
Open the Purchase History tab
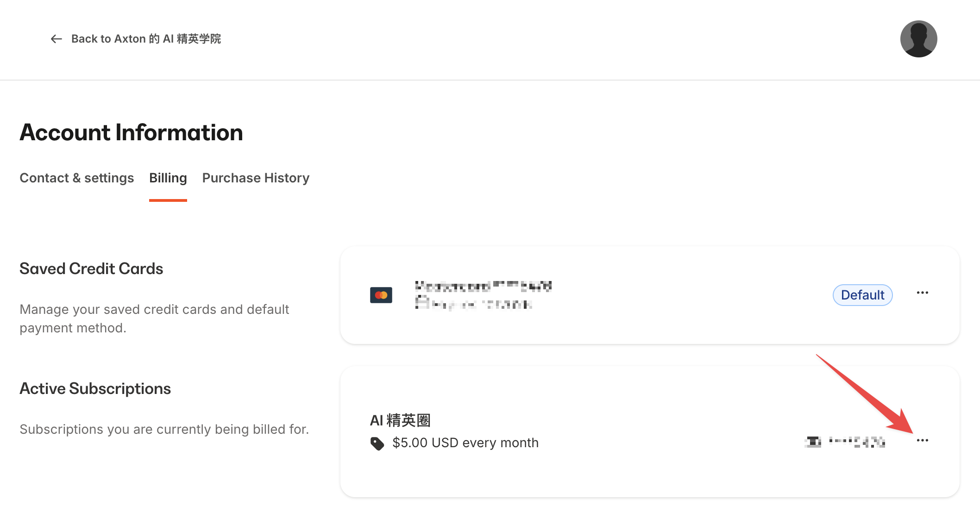[x=256, y=178]
